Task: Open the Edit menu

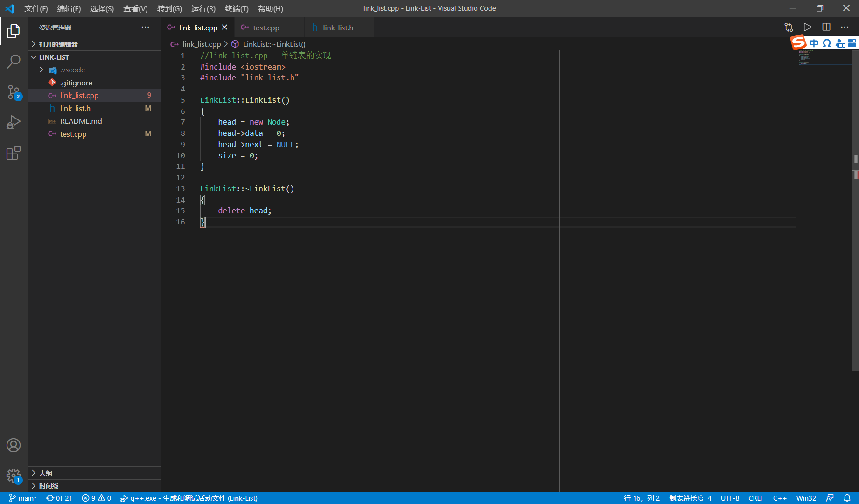Action: (69, 8)
